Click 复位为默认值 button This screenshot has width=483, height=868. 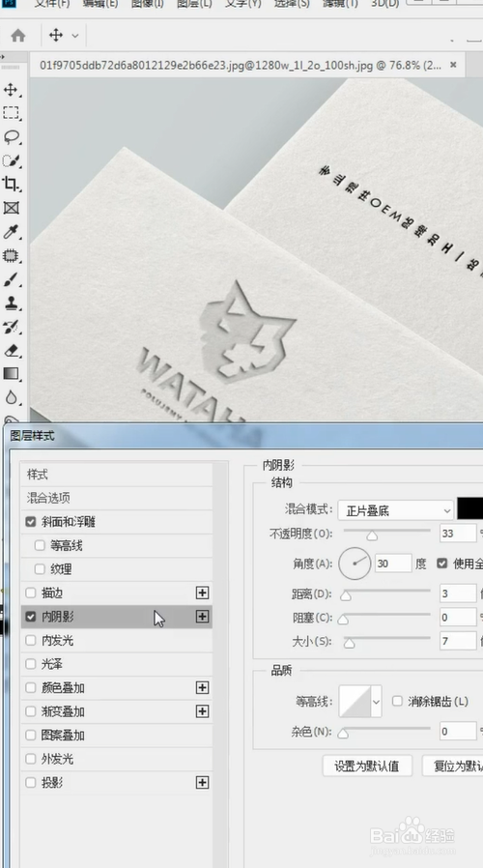click(x=452, y=767)
